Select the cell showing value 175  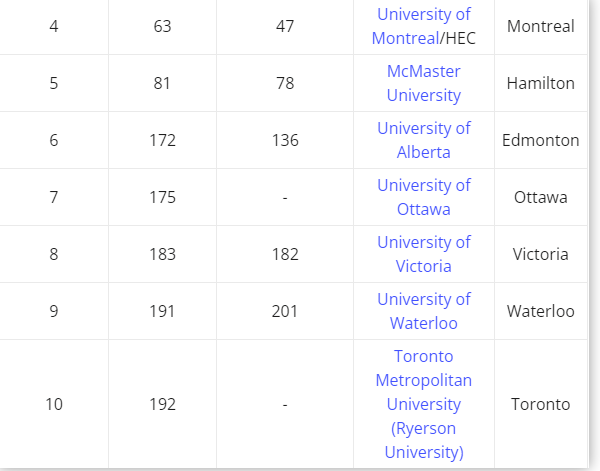162,197
